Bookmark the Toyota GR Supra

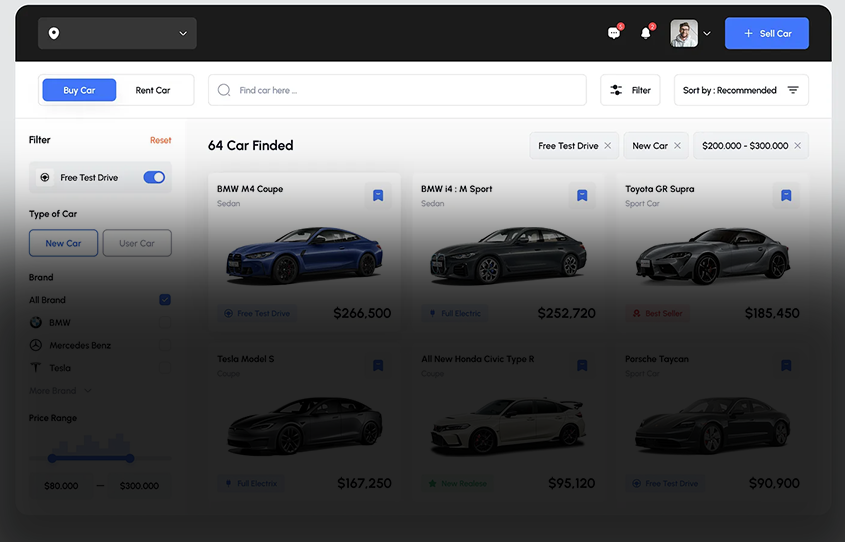786,195
